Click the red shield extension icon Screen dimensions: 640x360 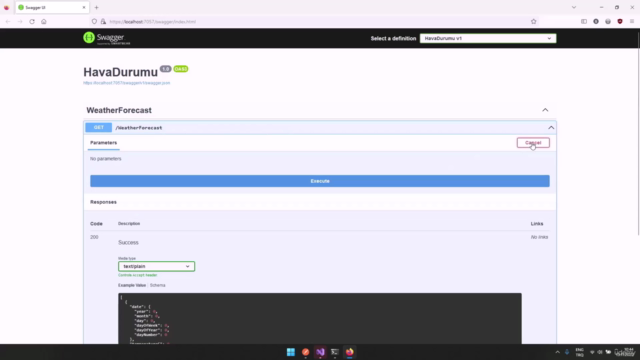(620, 22)
